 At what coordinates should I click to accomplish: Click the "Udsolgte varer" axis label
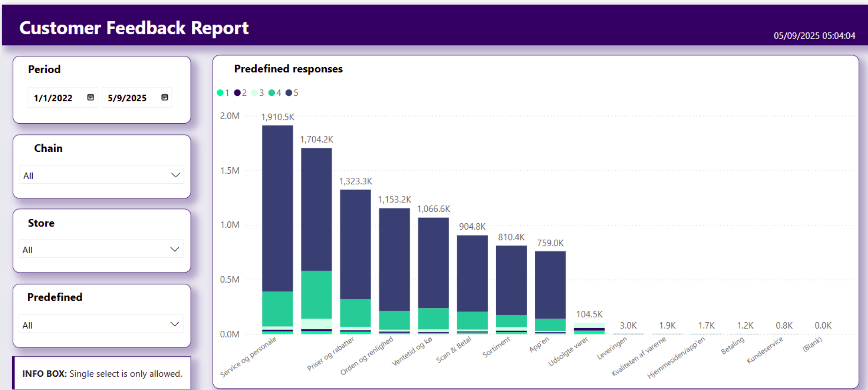tap(568, 351)
